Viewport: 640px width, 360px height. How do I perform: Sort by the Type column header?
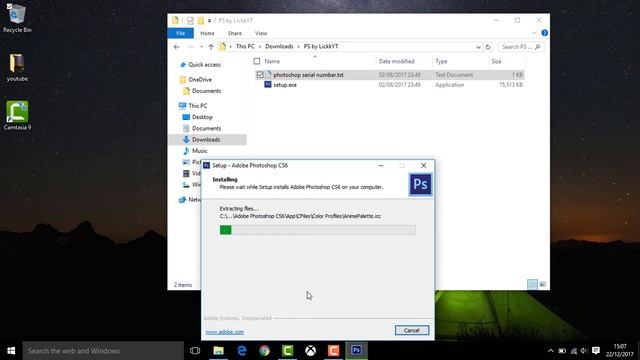point(441,61)
